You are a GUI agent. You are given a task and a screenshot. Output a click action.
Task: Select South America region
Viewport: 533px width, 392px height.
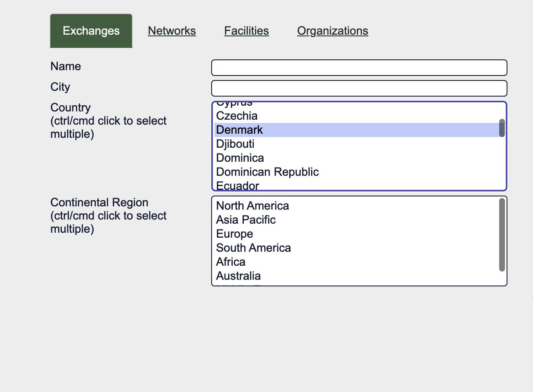click(x=357, y=248)
